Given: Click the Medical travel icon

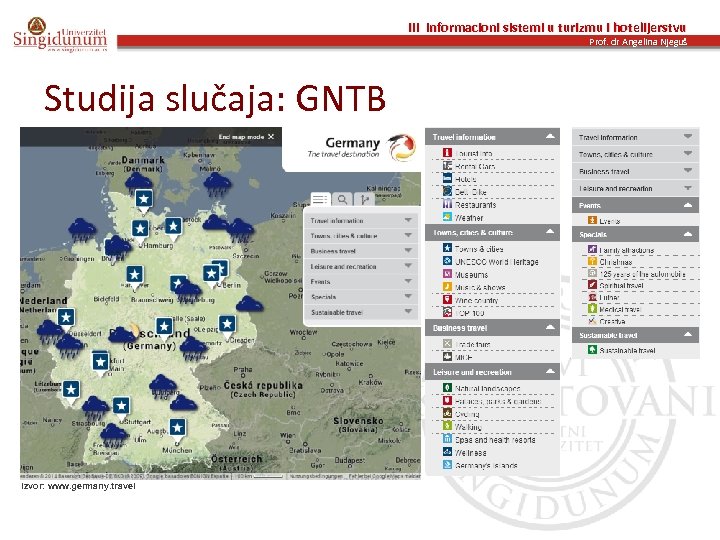Looking at the screenshot, I should click(x=592, y=309).
